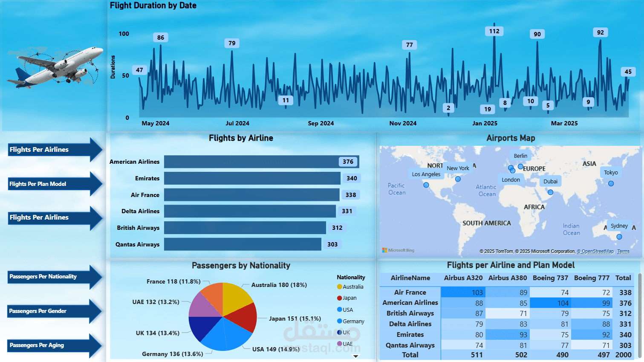Expand the arrow below the Nationality legend
Image resolution: width=644 pixels, height=362 pixels.
(x=355, y=355)
